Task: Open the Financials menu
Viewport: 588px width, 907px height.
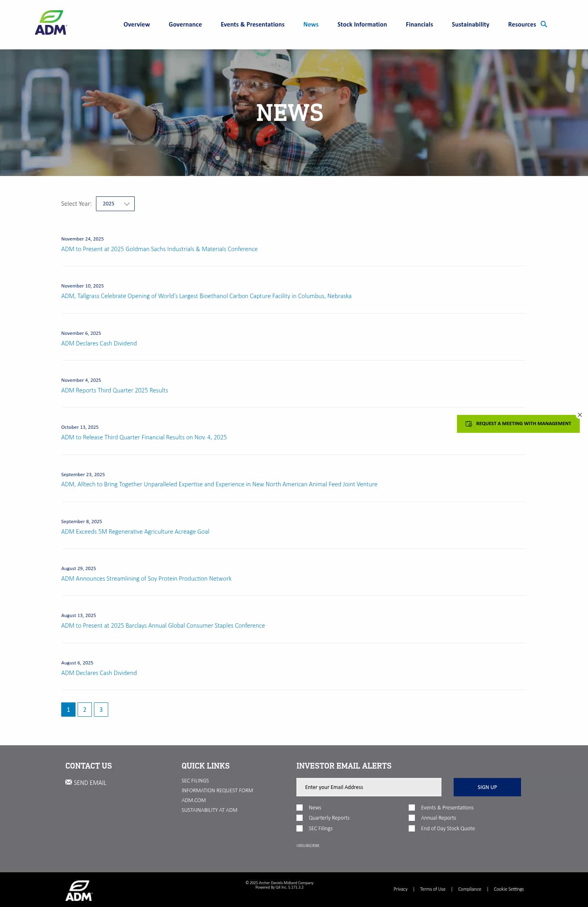Action: point(419,25)
